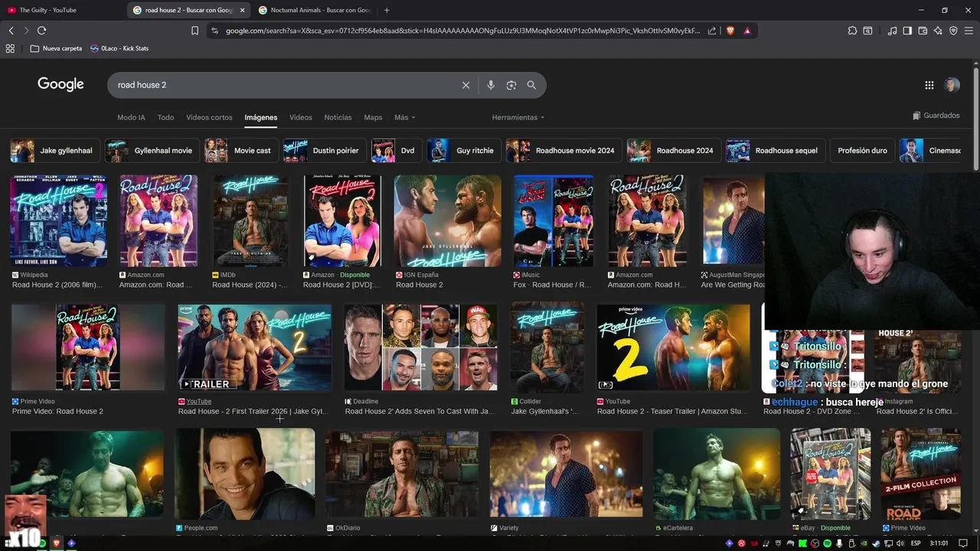Expand the Más dropdown
Screen dimensions: 980x551
point(404,117)
